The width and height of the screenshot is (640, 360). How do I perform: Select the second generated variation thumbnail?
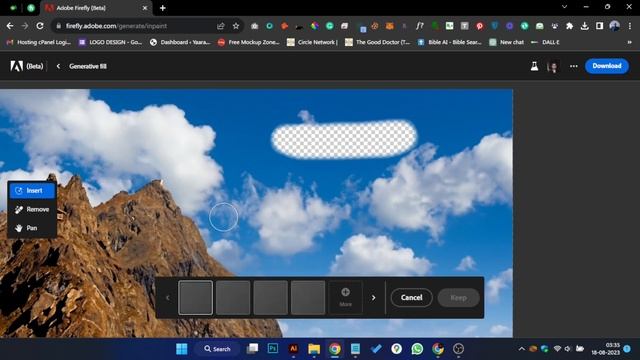tap(233, 298)
